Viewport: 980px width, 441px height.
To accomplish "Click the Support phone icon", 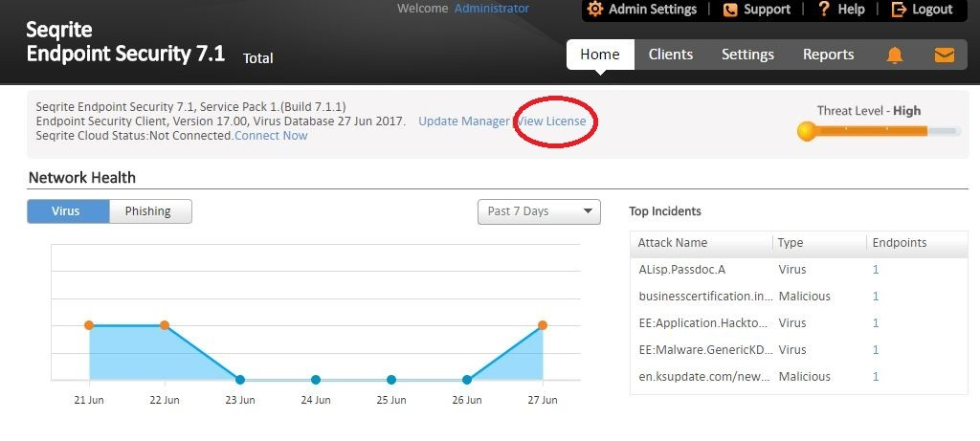I will pyautogui.click(x=730, y=10).
